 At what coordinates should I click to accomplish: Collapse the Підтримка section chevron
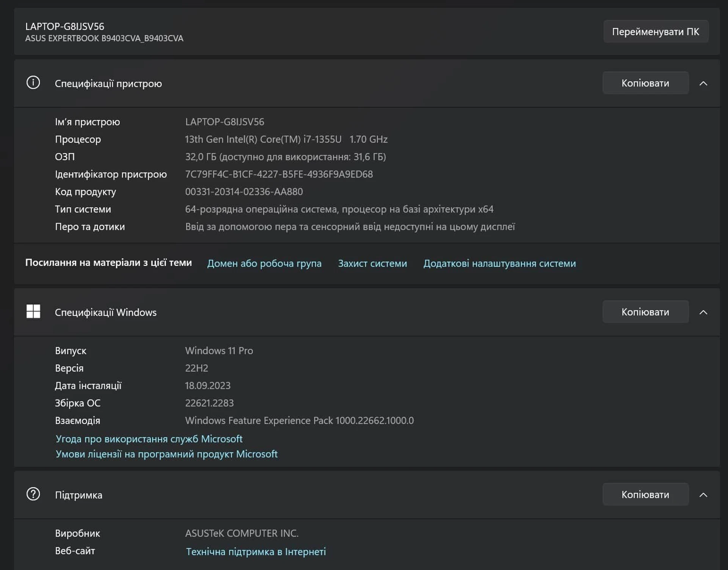[x=703, y=495]
